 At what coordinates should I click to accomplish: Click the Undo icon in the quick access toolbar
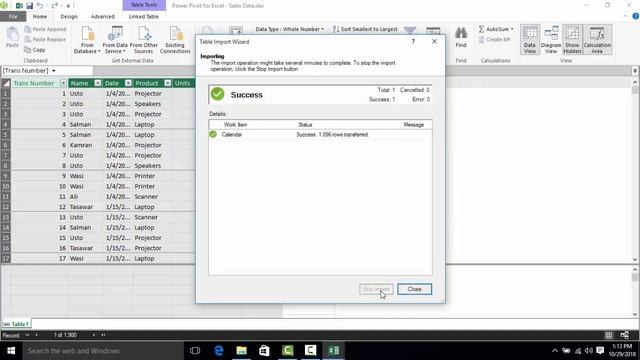[40, 6]
